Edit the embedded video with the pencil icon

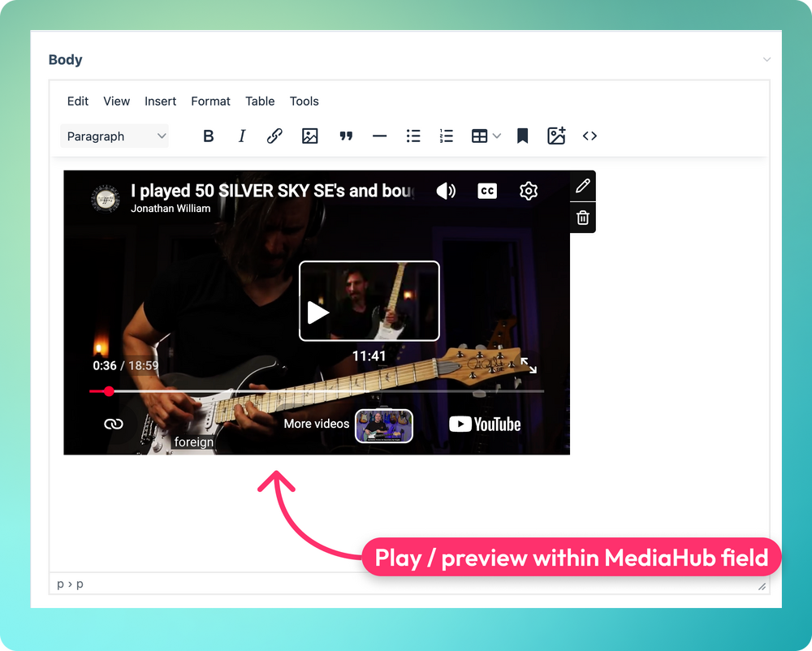(x=583, y=186)
